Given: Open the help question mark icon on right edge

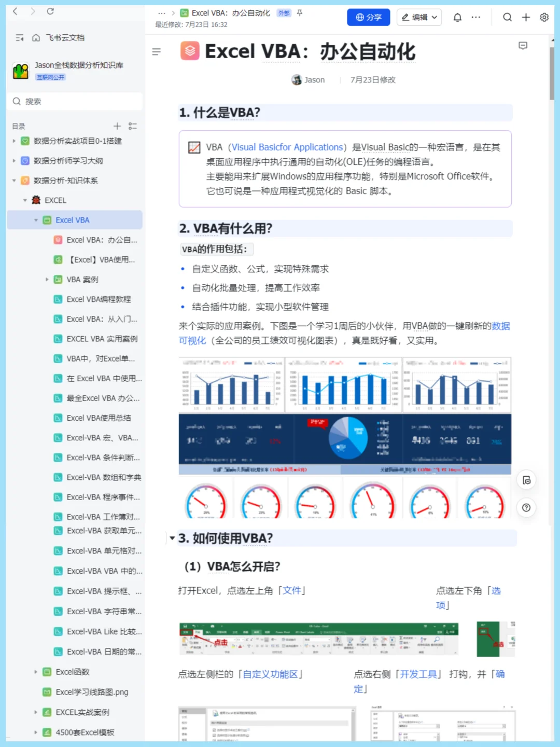Looking at the screenshot, I should pyautogui.click(x=526, y=508).
